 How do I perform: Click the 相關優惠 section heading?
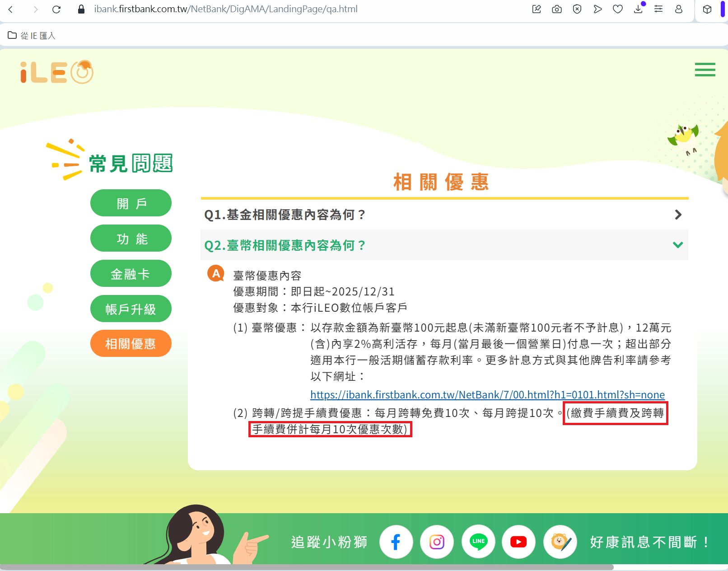(441, 182)
